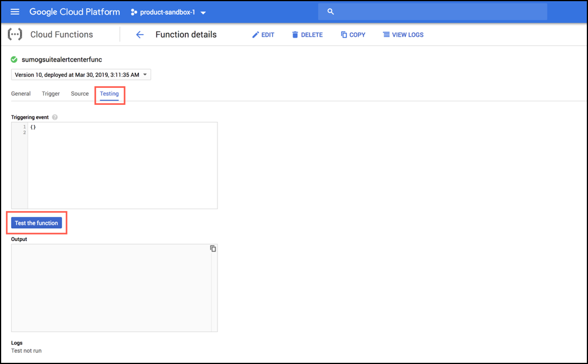588x364 pixels.
Task: Click the Cloud Functions brackets logo icon
Action: (14, 35)
